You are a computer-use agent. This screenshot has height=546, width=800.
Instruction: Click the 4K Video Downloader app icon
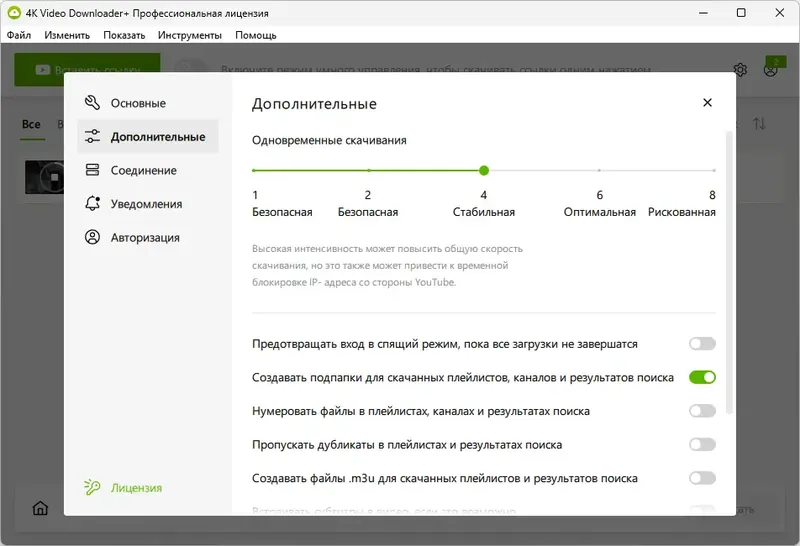click(x=14, y=13)
